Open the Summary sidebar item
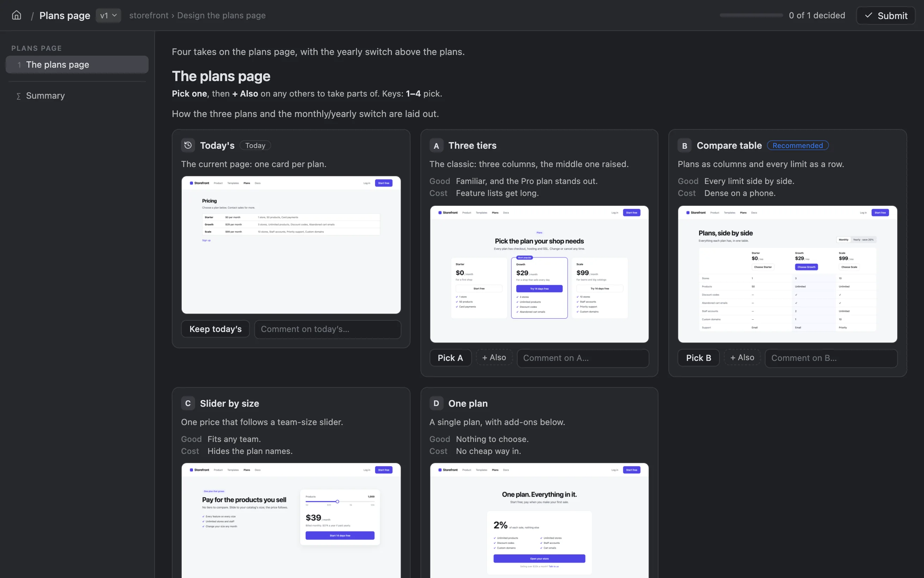 coord(77,96)
